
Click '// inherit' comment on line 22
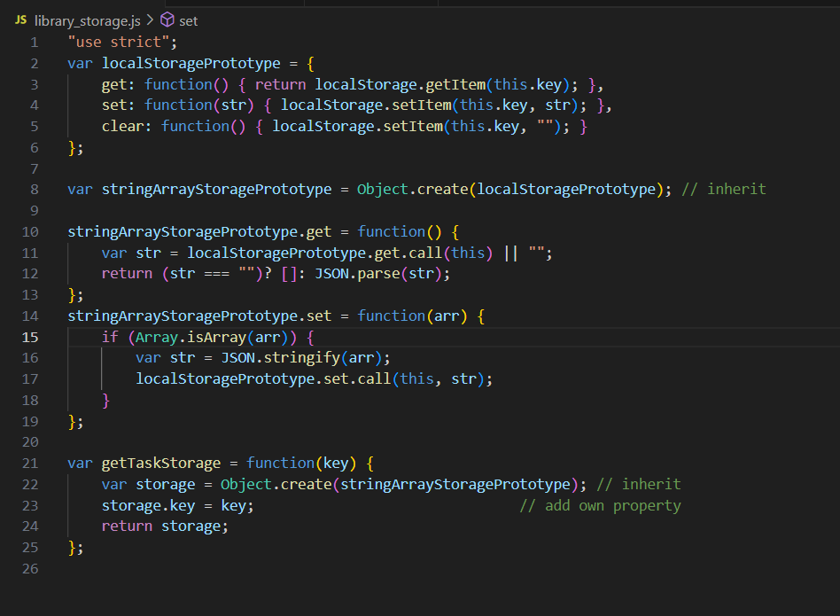(639, 485)
